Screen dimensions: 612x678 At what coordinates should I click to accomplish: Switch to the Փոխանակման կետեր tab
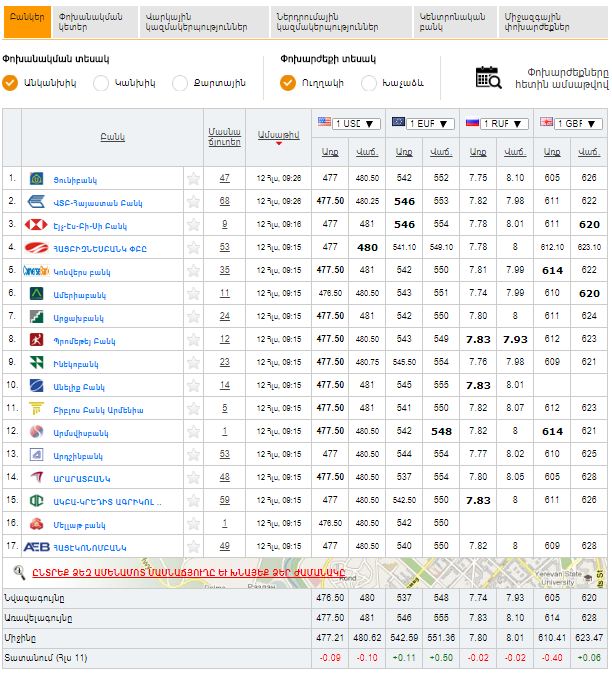click(x=91, y=20)
